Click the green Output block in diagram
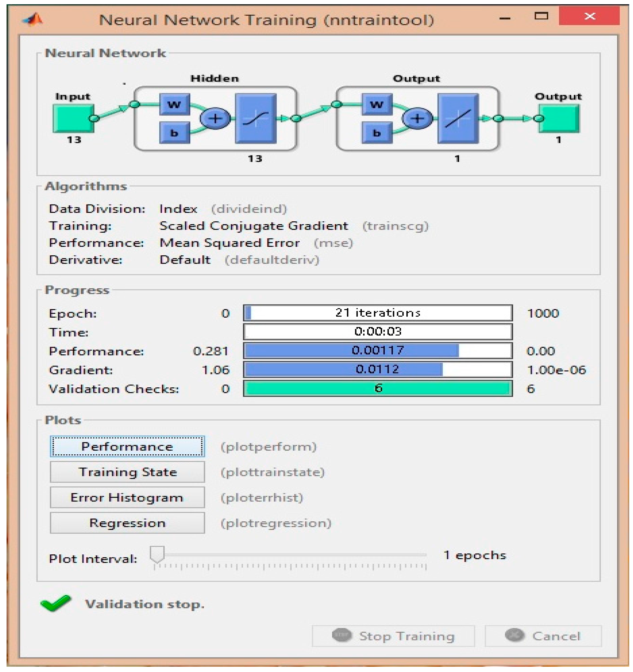The width and height of the screenshot is (633, 672). [559, 118]
